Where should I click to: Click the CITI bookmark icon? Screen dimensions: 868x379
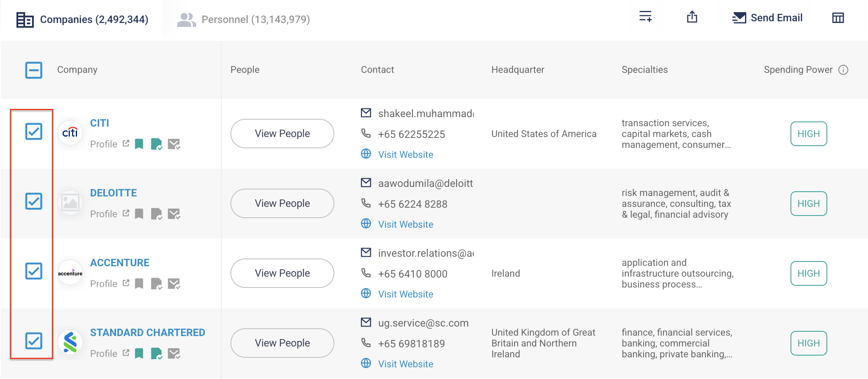139,144
